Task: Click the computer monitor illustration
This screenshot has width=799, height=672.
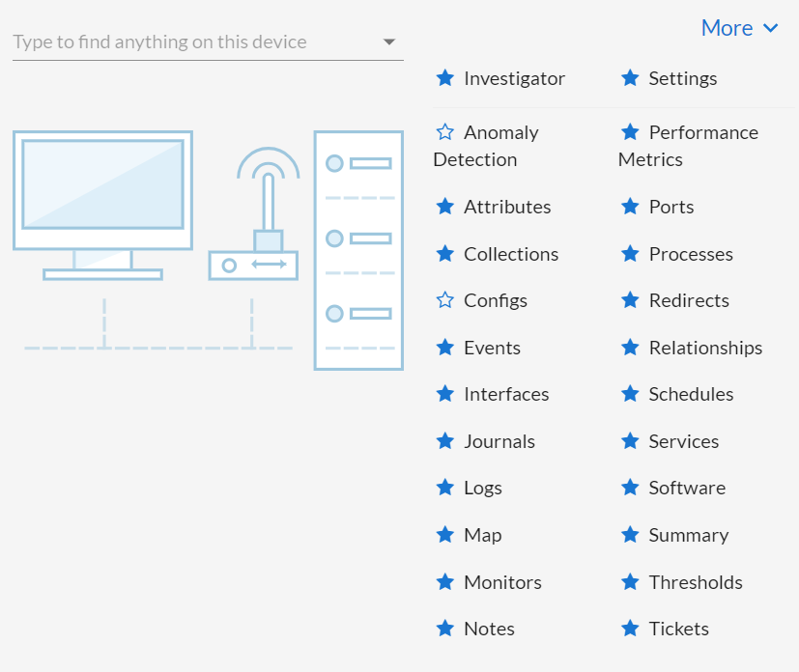Action: pos(102,204)
